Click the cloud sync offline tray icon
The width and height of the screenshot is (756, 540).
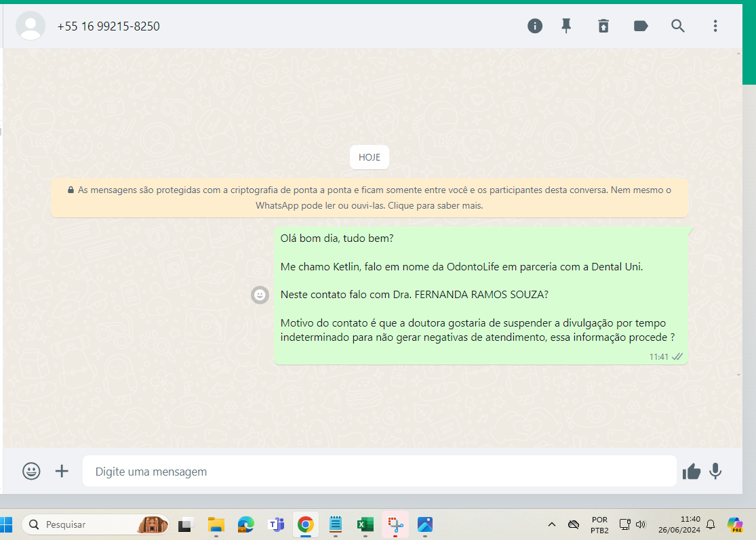573,524
